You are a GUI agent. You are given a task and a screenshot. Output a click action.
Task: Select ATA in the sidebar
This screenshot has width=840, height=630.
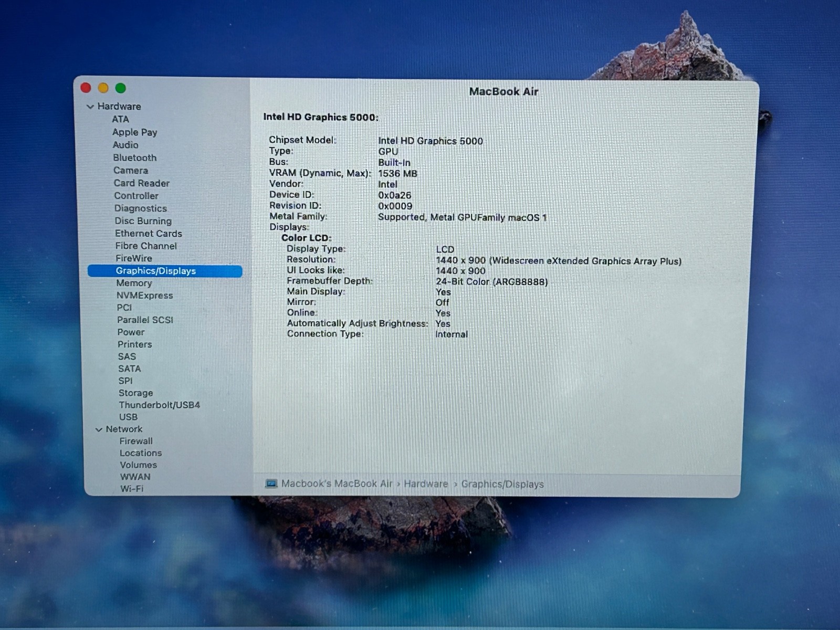(120, 119)
